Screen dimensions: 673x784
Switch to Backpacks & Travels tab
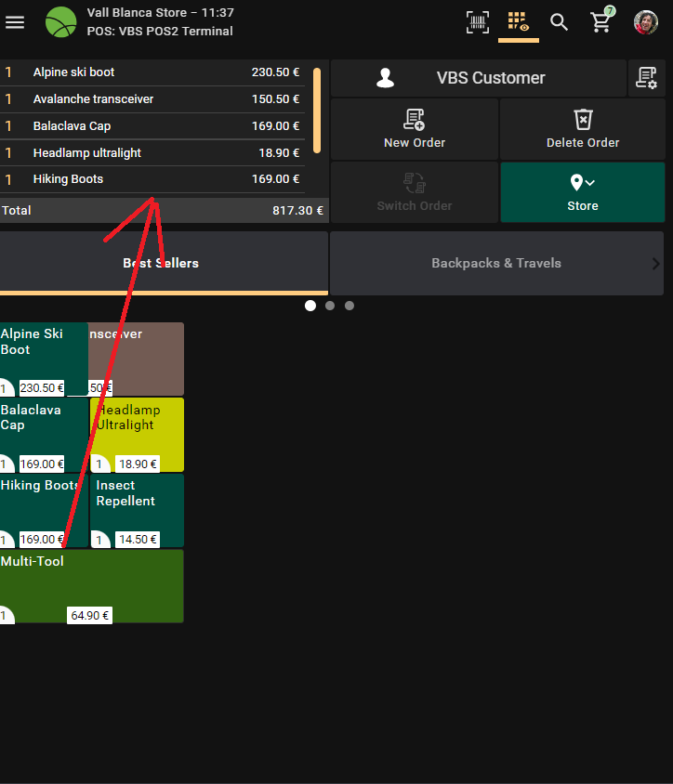[x=495, y=263]
